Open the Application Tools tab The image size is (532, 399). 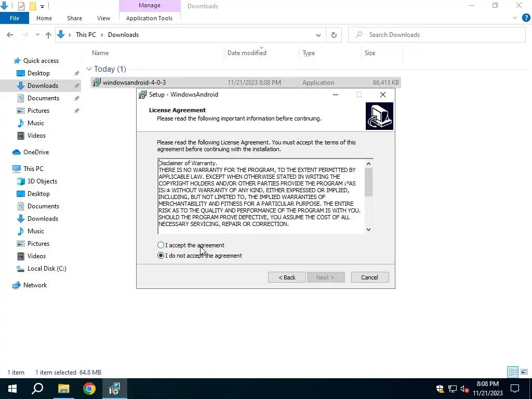point(149,18)
